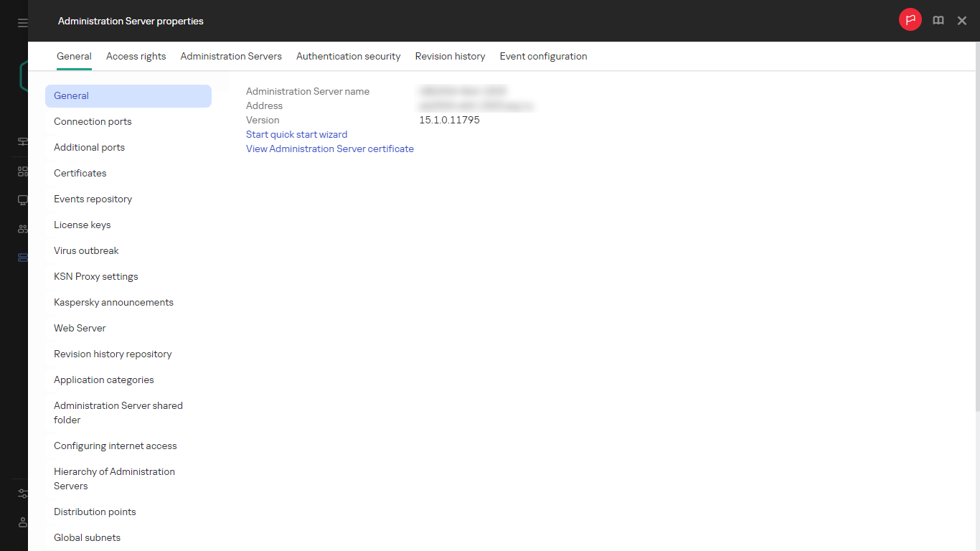Viewport: 980px width, 551px height.
Task: Open the Global subnets section
Action: [87, 537]
